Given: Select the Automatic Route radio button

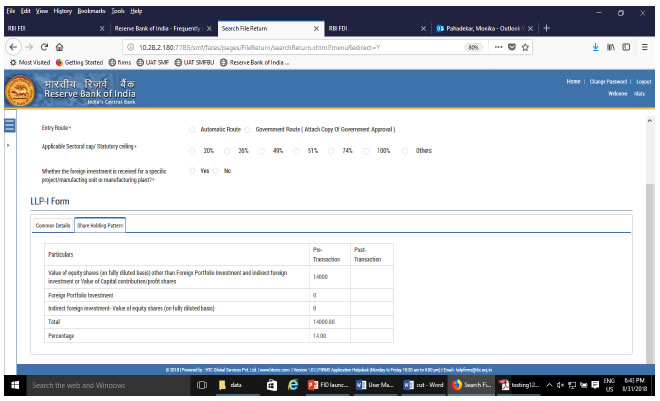Looking at the screenshot, I should (x=193, y=129).
